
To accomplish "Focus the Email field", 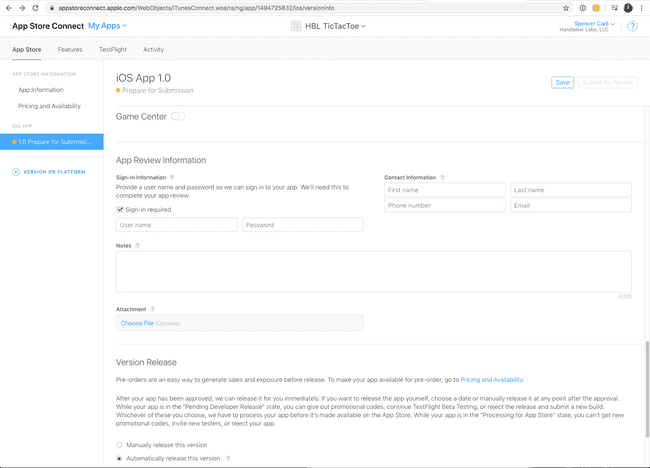I will (571, 205).
